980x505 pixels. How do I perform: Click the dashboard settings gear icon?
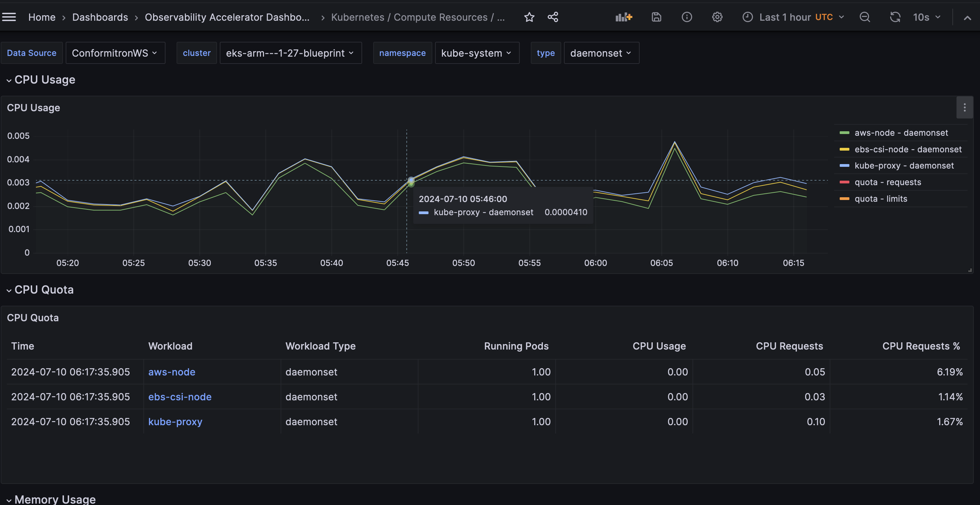(716, 17)
